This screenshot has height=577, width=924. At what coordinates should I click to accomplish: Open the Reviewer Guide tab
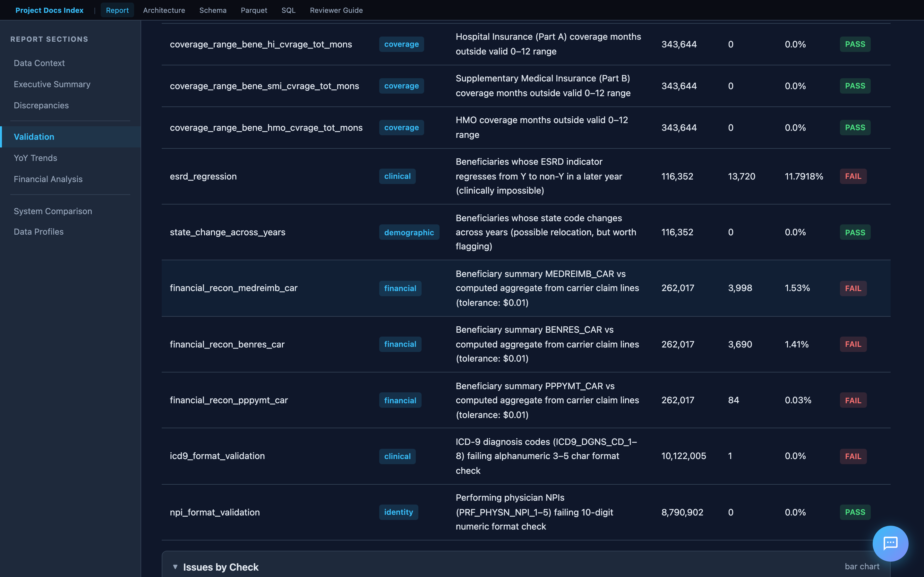[336, 10]
